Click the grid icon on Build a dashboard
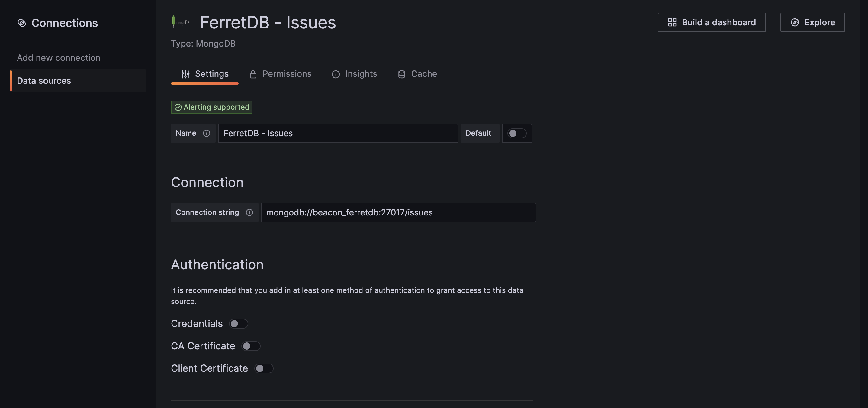Viewport: 868px width, 408px height. pyautogui.click(x=672, y=22)
